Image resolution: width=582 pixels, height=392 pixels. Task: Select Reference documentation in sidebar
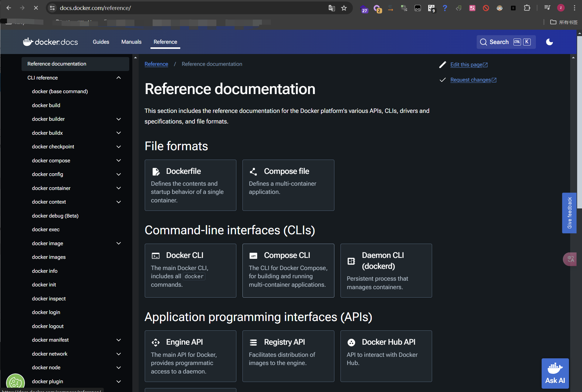pyautogui.click(x=75, y=64)
